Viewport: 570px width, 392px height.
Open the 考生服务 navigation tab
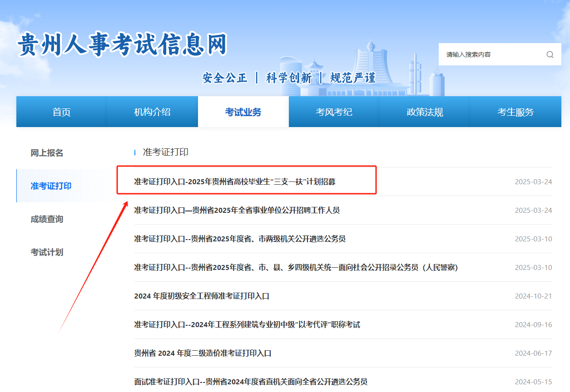point(515,112)
